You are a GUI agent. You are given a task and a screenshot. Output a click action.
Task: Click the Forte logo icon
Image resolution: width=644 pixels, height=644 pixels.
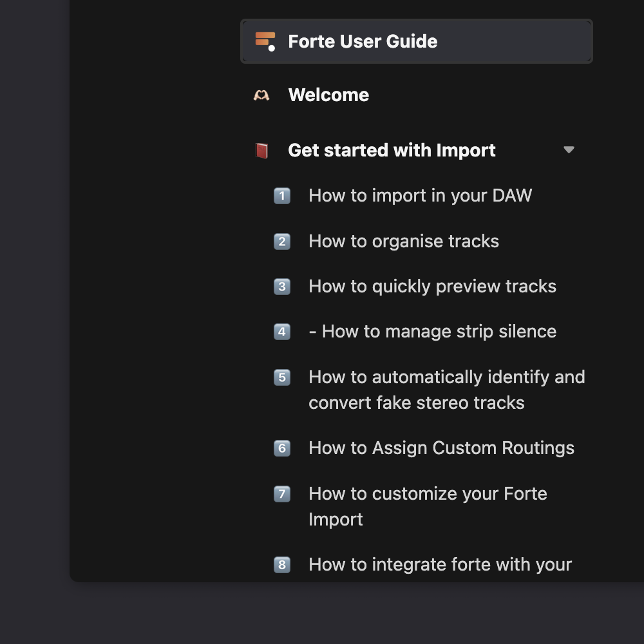click(x=265, y=41)
